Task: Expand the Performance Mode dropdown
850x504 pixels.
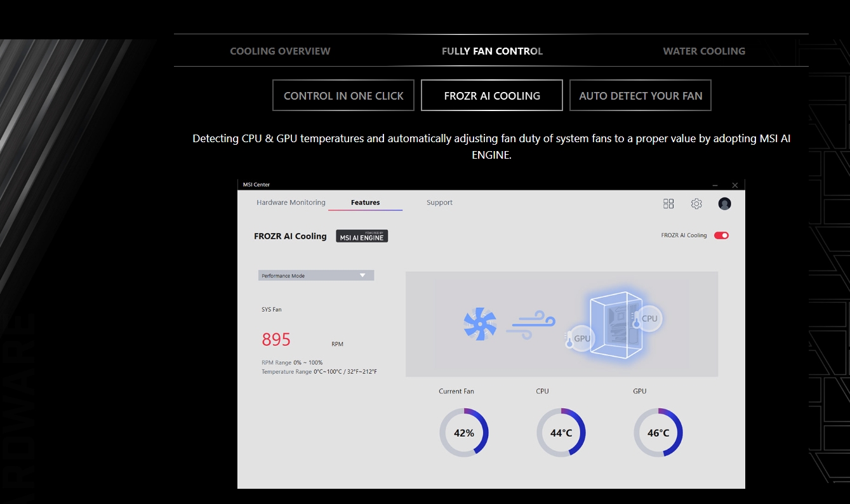Action: (x=316, y=275)
